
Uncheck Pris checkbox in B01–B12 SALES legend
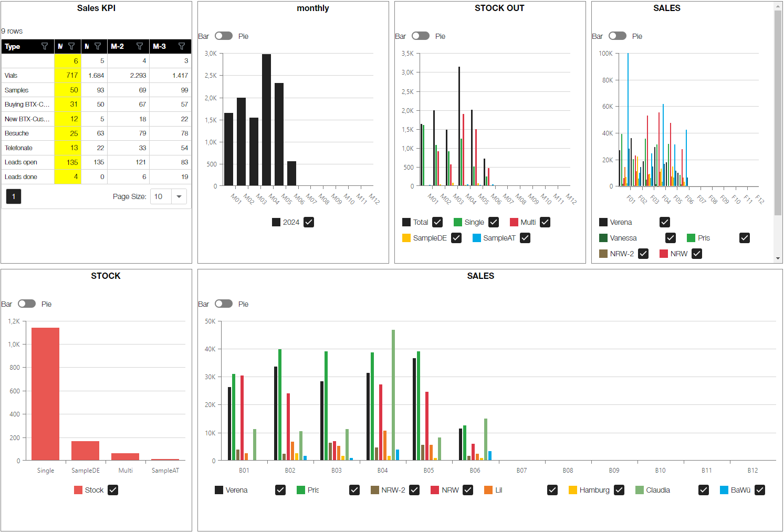[x=354, y=490]
